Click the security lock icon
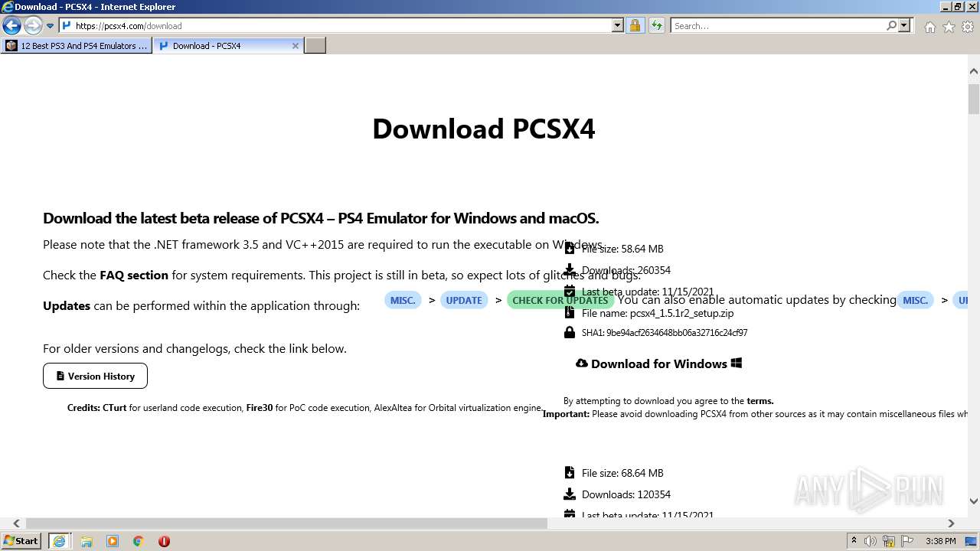Viewport: 980px width, 551px height. click(635, 25)
